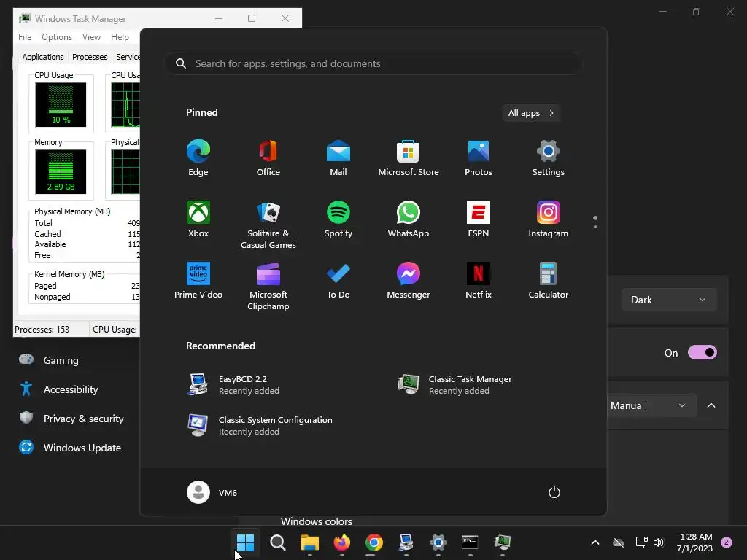Click CPU Usage gauge in Task Manager
This screenshot has height=560, width=747.
click(x=61, y=104)
